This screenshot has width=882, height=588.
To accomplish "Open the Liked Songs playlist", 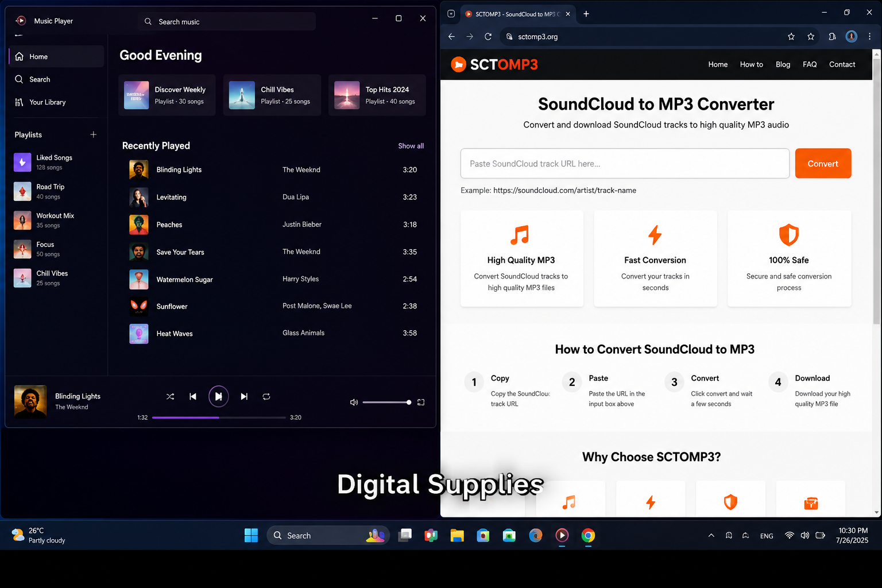I will pos(56,162).
